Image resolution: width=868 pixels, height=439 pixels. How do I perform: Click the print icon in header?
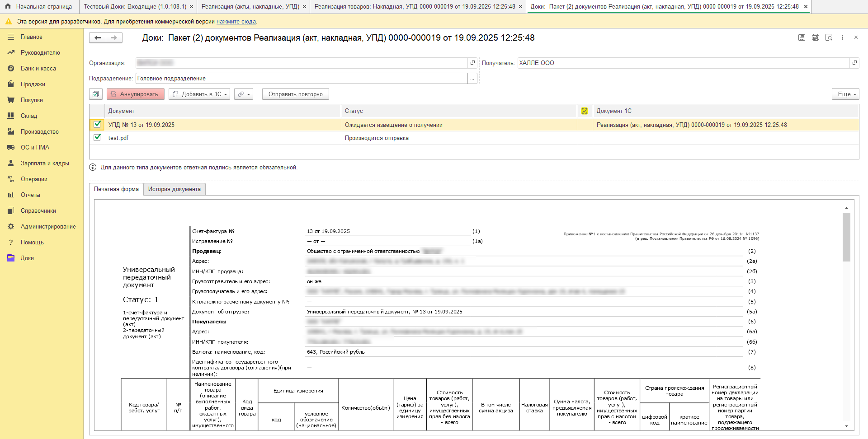(815, 37)
